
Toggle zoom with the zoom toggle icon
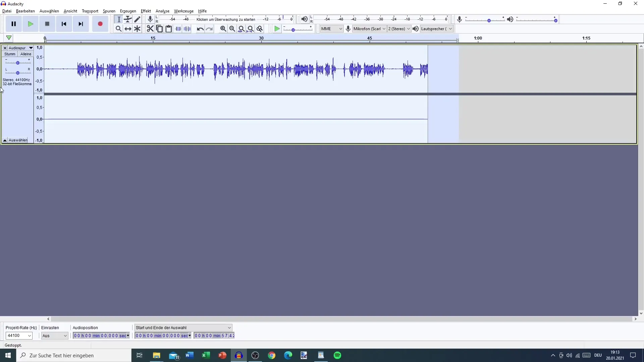(x=260, y=29)
